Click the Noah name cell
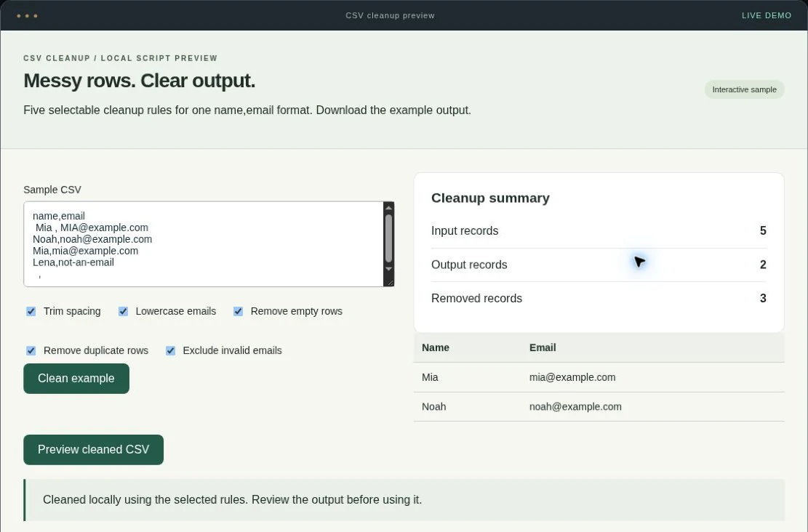Image resolution: width=808 pixels, height=532 pixels. point(434,407)
